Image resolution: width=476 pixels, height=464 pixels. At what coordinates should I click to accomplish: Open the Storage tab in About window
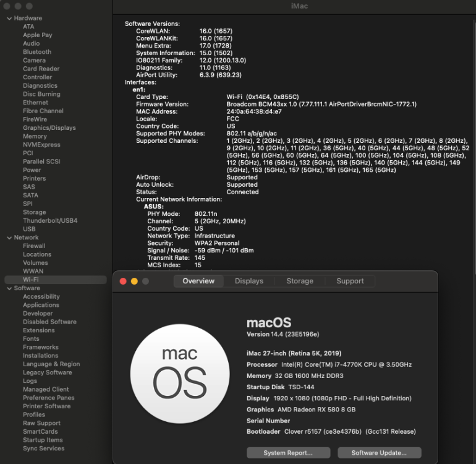click(300, 281)
